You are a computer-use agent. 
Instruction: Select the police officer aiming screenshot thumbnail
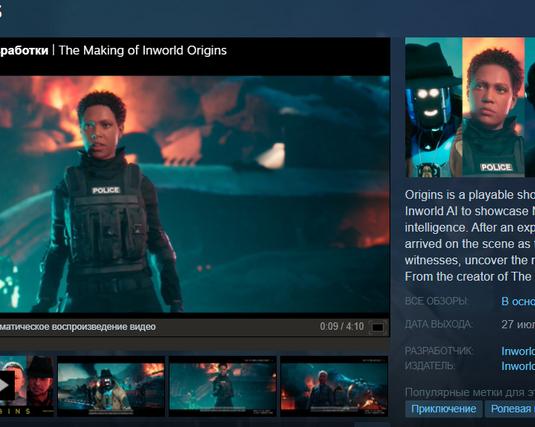[222, 386]
